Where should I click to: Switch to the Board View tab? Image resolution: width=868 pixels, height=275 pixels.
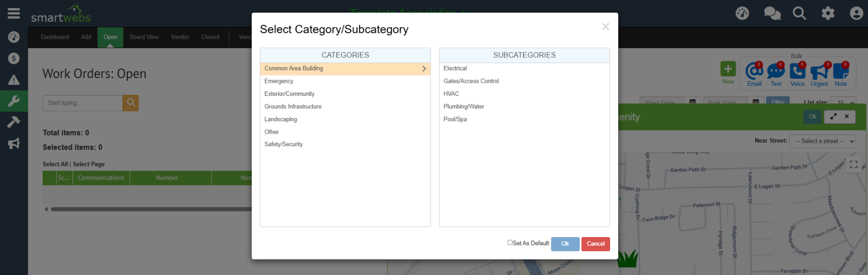coord(144,37)
